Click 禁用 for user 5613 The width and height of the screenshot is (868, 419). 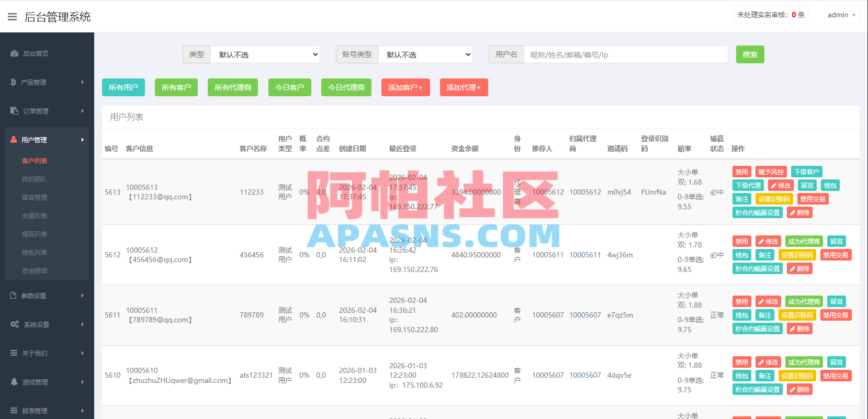742,172
